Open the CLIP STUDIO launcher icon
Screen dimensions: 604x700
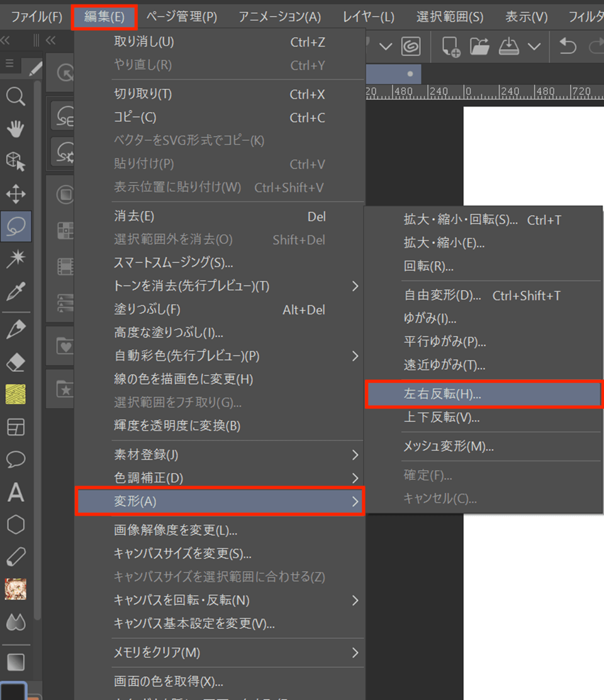[411, 47]
